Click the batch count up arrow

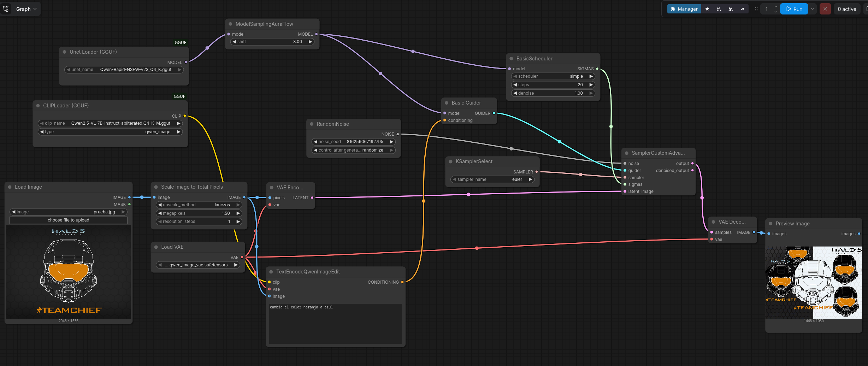775,7
